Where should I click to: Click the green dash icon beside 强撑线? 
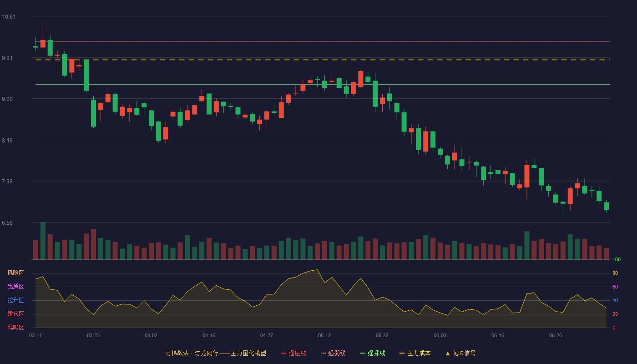[x=363, y=353]
